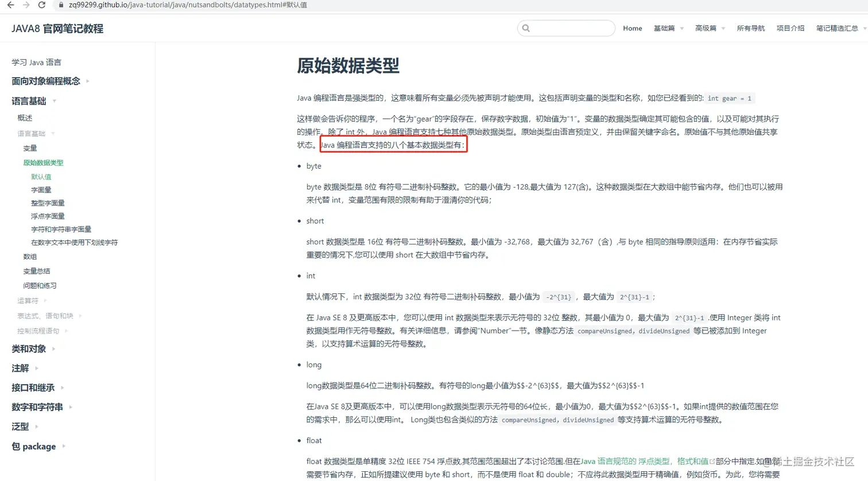Open 数字和字符串 in the sidebar

37,408
